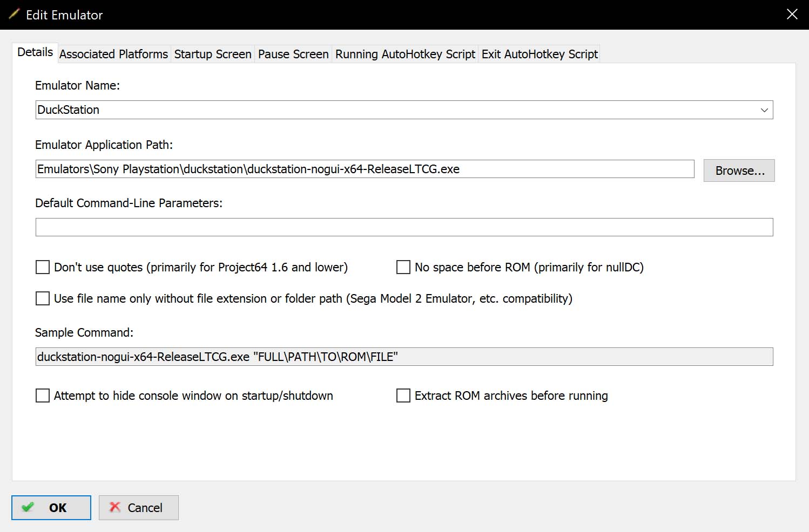809x532 pixels.
Task: Click the pencil icon in title bar
Action: click(x=14, y=15)
